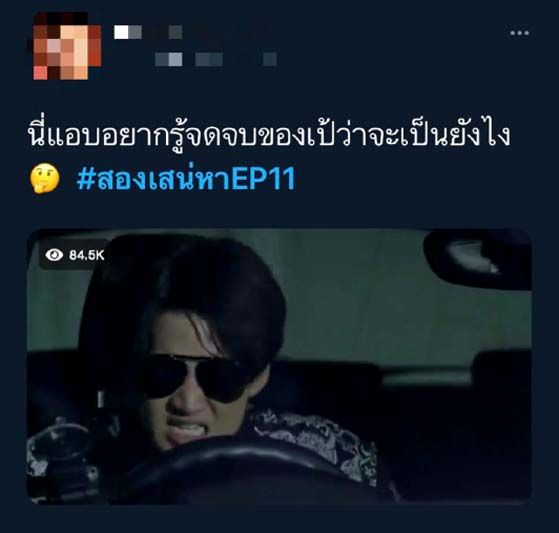The width and height of the screenshot is (559, 533).
Task: Open the #สองเสน่หาEP11 hashtag
Action: tap(186, 178)
